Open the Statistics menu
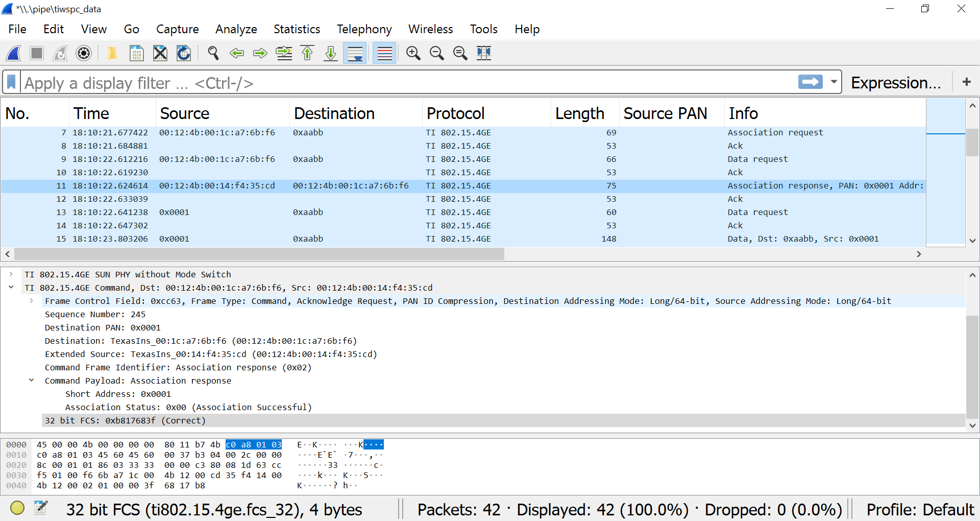The width and height of the screenshot is (980, 521). 297,29
